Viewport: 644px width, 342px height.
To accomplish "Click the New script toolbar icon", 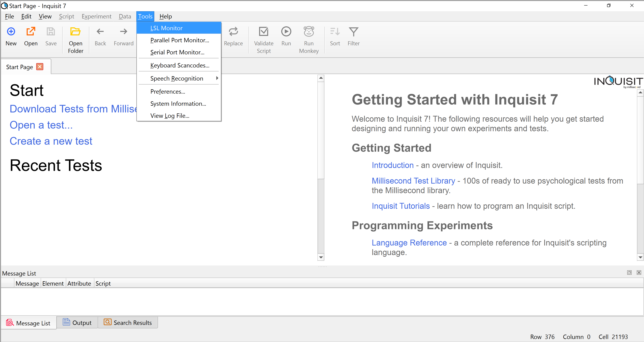I will pyautogui.click(x=11, y=32).
